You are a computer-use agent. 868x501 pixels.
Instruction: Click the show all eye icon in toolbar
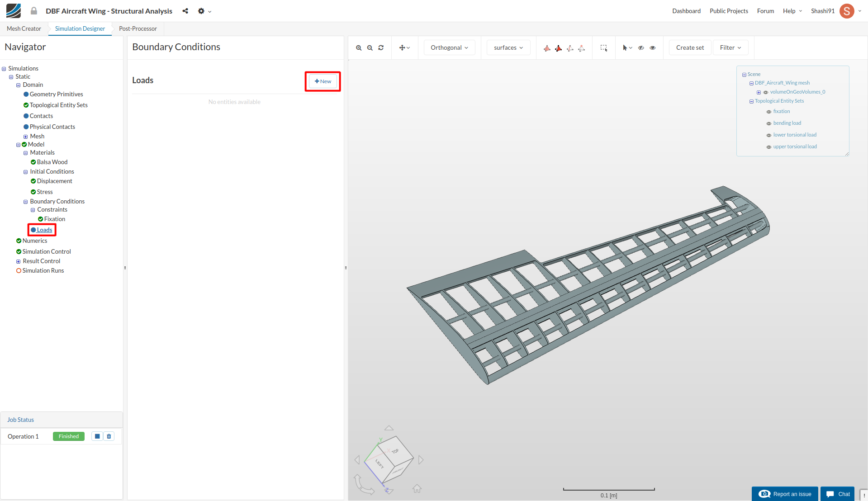[653, 48]
